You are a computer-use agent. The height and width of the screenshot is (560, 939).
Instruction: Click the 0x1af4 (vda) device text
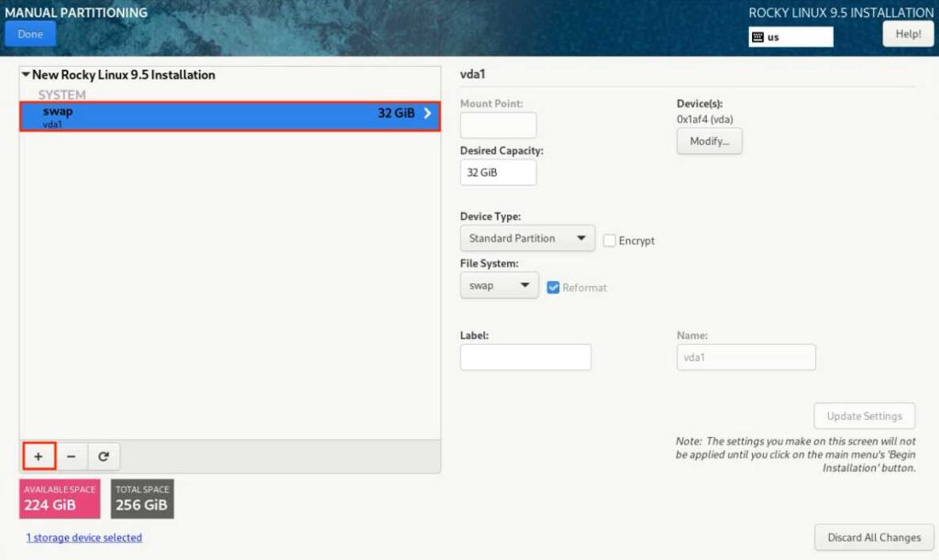tap(705, 119)
